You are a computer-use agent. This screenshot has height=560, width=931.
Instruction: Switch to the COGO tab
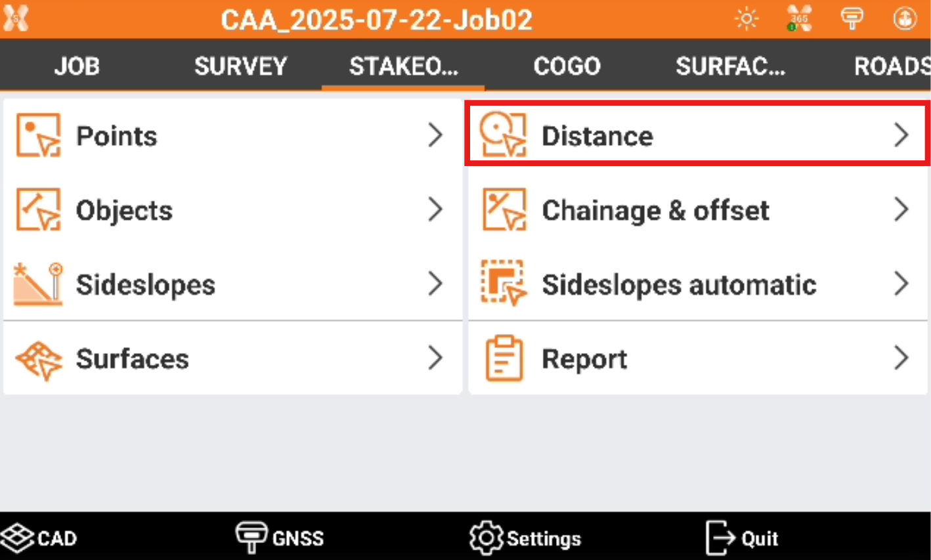567,66
